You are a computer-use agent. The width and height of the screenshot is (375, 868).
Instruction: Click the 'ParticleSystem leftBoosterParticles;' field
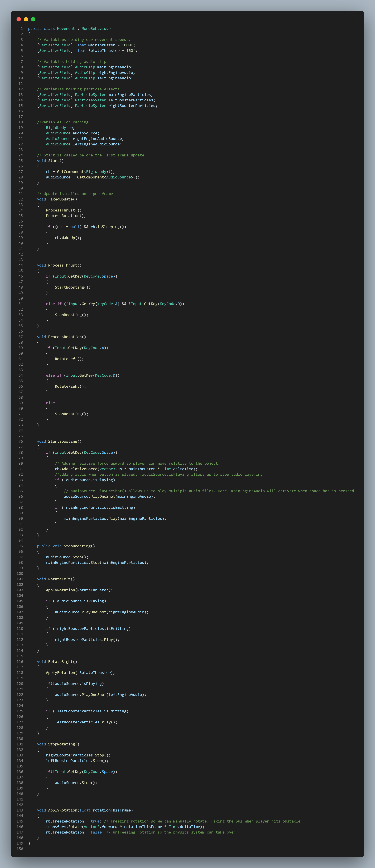[x=96, y=100]
